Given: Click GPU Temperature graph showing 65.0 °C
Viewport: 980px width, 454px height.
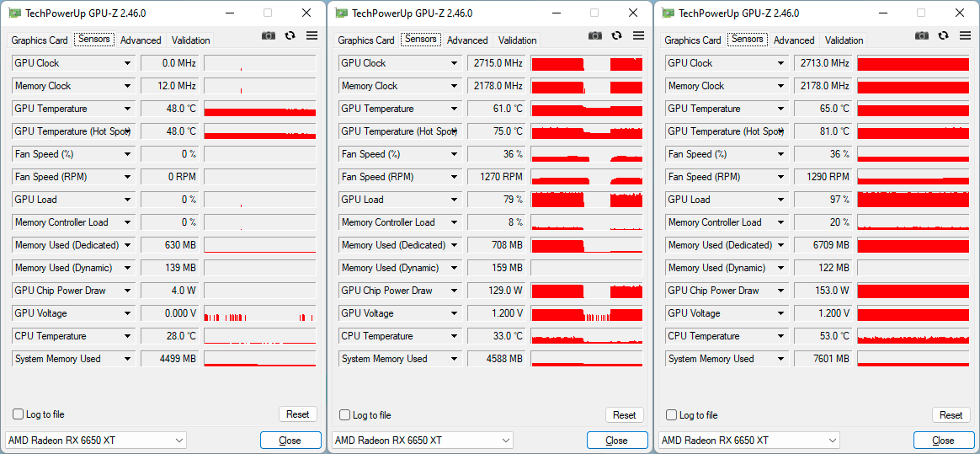Looking at the screenshot, I should pos(913,109).
